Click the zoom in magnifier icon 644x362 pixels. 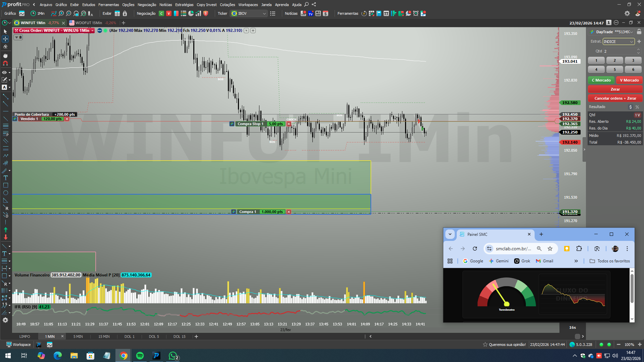pos(61,13)
